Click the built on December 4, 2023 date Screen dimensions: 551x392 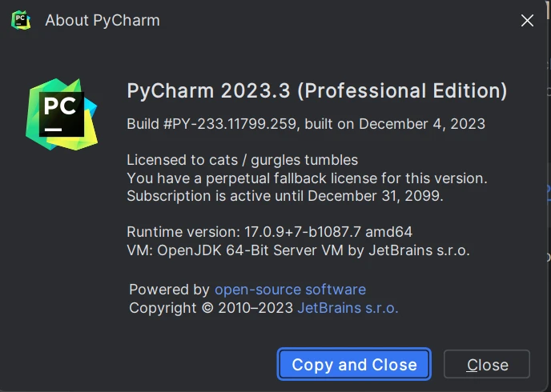pyautogui.click(x=395, y=124)
